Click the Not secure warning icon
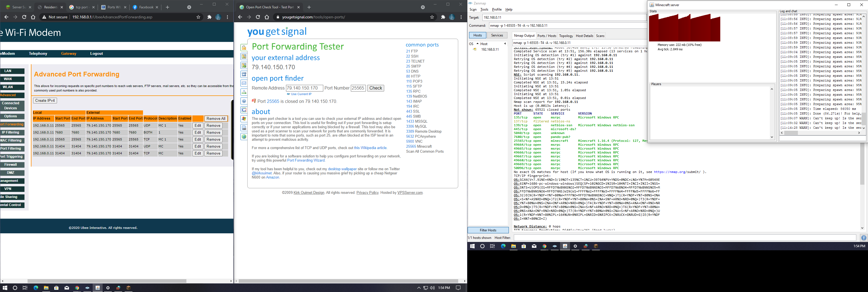 coord(44,17)
